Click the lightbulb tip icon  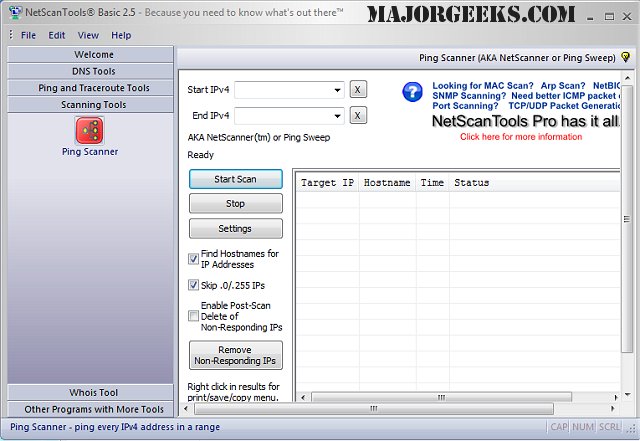click(625, 57)
